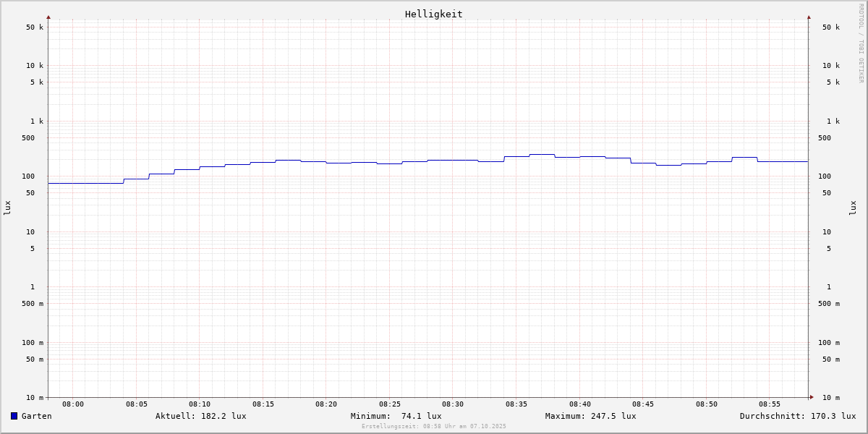Click the 08:30 time axis label
This screenshot has height=434, width=868.
tap(453, 404)
